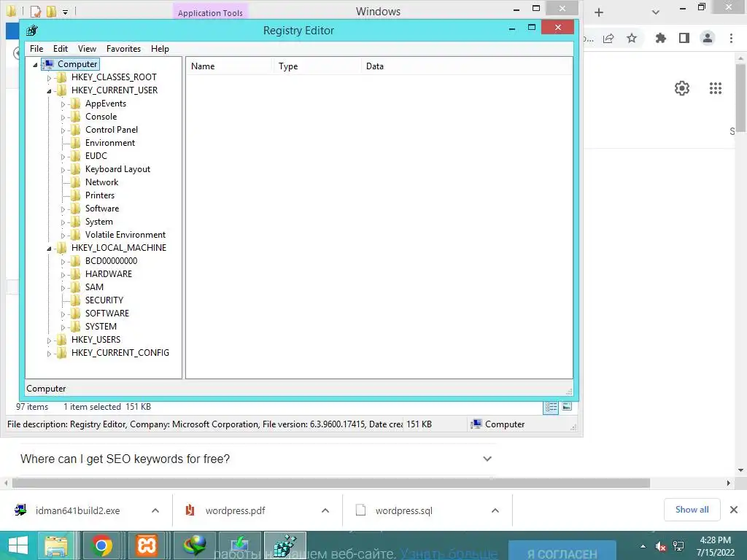The image size is (747, 560).
Task: Click the HKEY_LOCAL_MACHINE folder icon
Action: tap(61, 248)
